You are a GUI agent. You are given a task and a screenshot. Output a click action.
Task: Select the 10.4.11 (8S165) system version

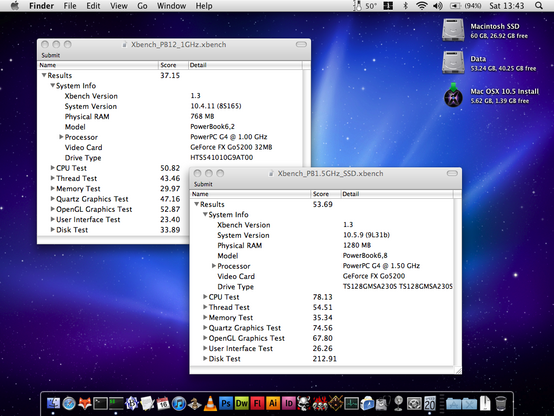pos(216,106)
